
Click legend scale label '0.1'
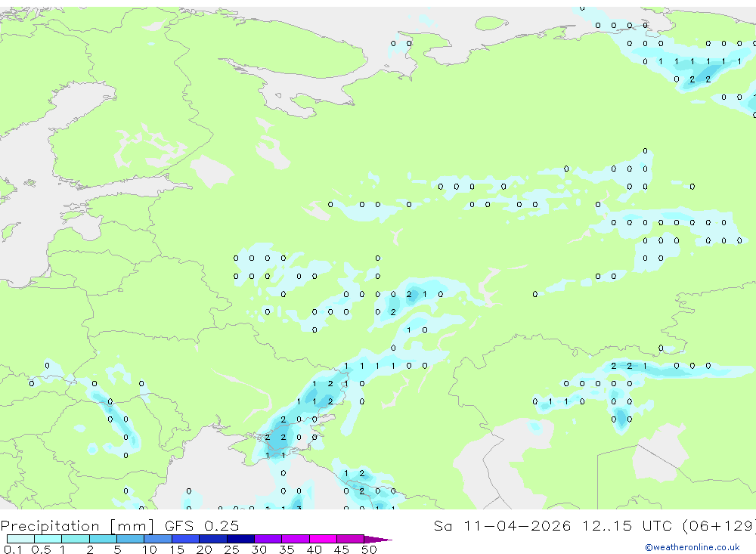[13, 549]
